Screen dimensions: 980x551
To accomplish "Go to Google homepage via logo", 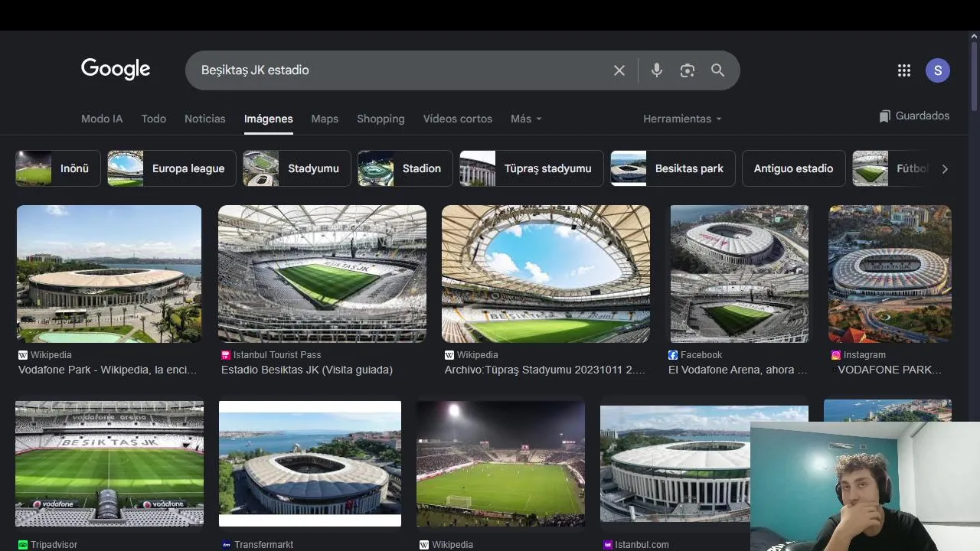I will pyautogui.click(x=116, y=69).
